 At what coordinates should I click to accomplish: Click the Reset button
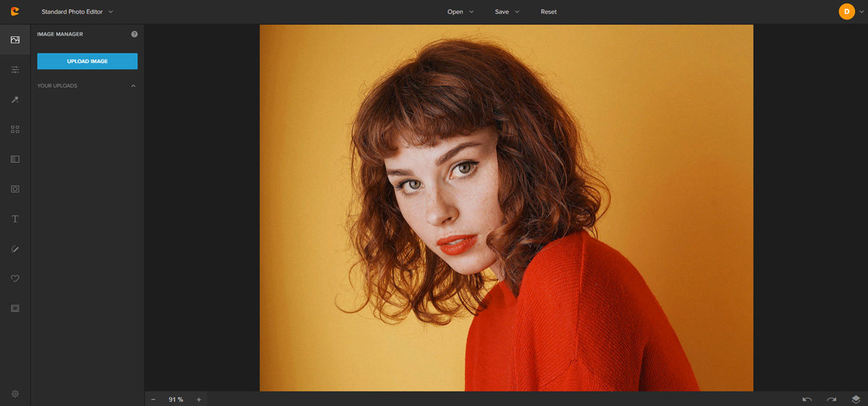click(548, 12)
